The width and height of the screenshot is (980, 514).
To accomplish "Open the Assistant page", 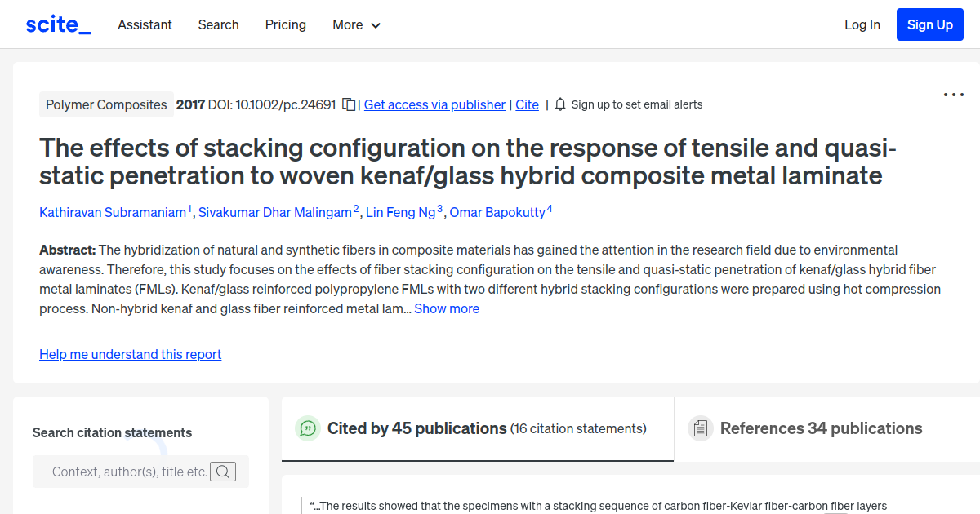I will pos(145,24).
